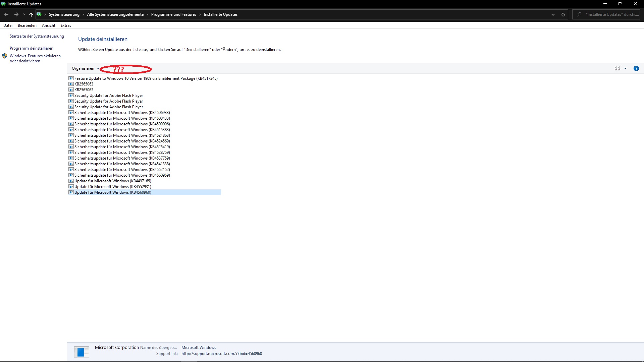644x362 pixels.
Task: Open the Ansicht menu
Action: [49, 25]
